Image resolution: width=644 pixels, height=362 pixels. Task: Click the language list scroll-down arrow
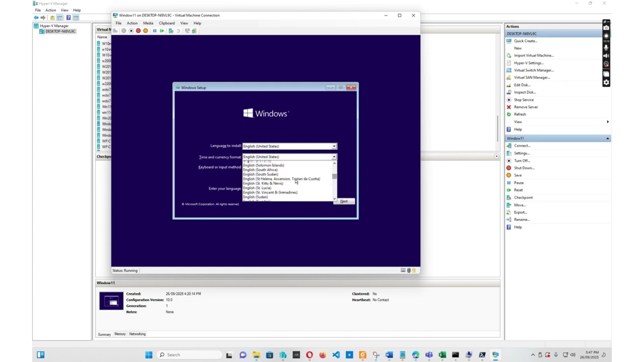click(x=334, y=199)
